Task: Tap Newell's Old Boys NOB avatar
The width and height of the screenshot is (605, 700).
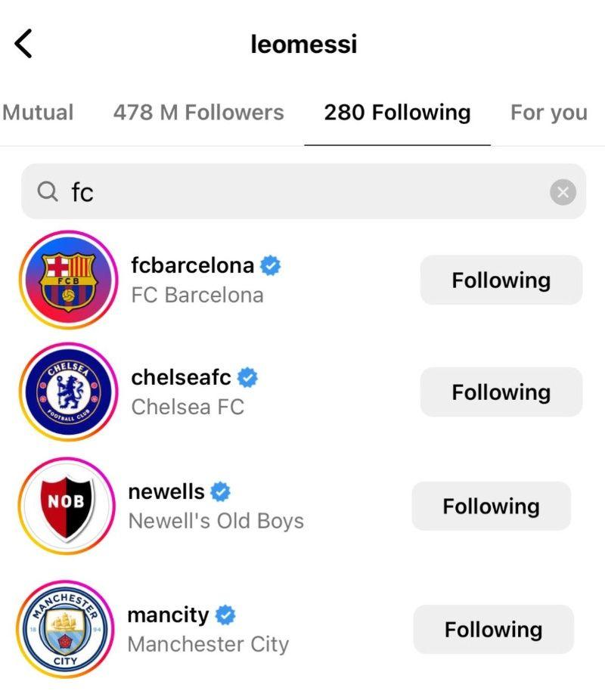Action: pyautogui.click(x=67, y=506)
